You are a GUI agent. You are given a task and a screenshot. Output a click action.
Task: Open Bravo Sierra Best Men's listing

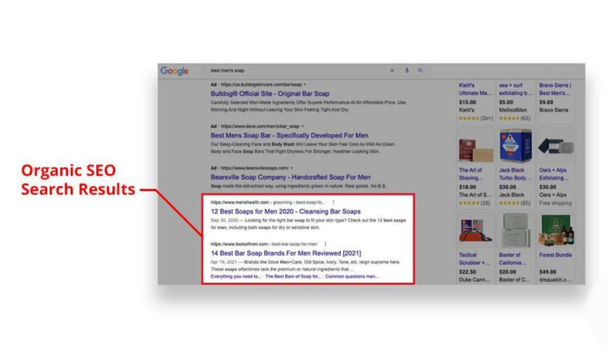(x=555, y=89)
